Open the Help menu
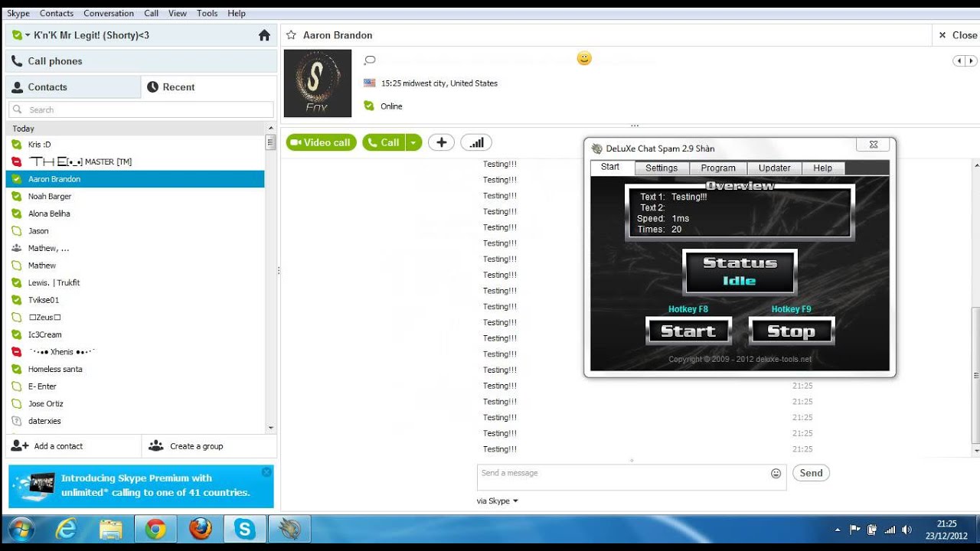 click(237, 13)
